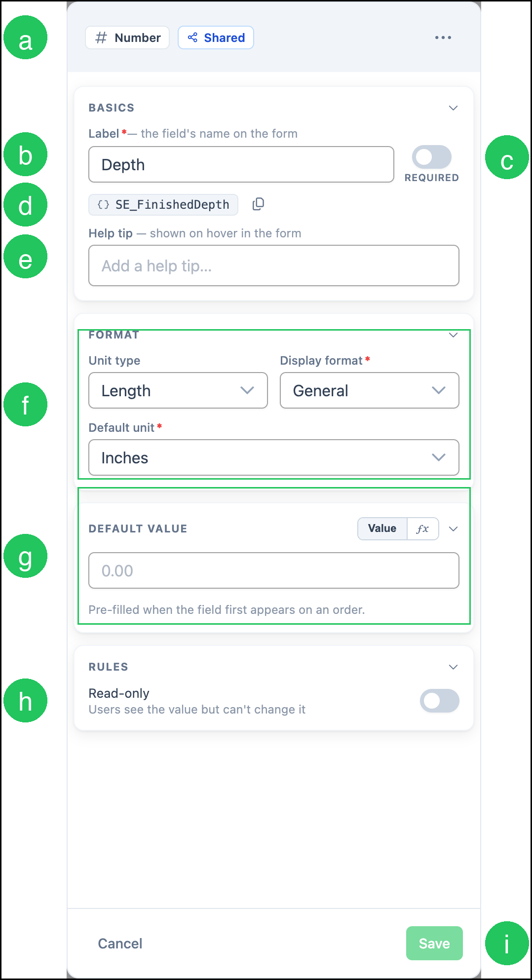Viewport: 532px width, 980px height.
Task: Collapse the Format section chevron
Action: click(453, 335)
